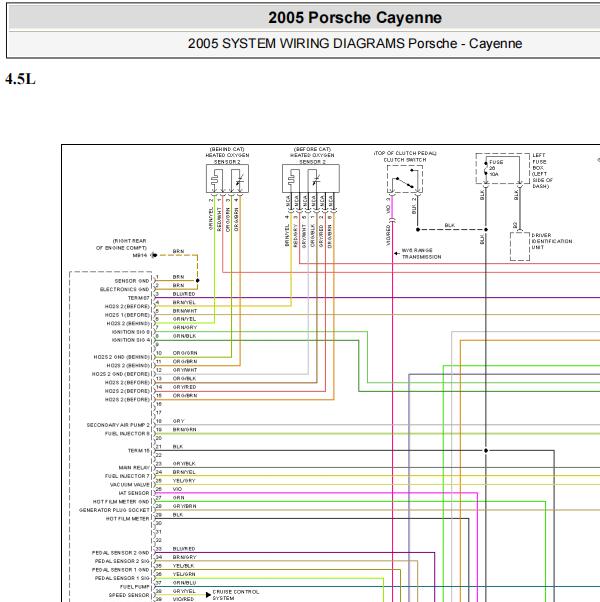Click the "GENERATOR PLUG SOCKET" pin label
Image resolution: width=600 pixels, height=602 pixels.
point(114,510)
